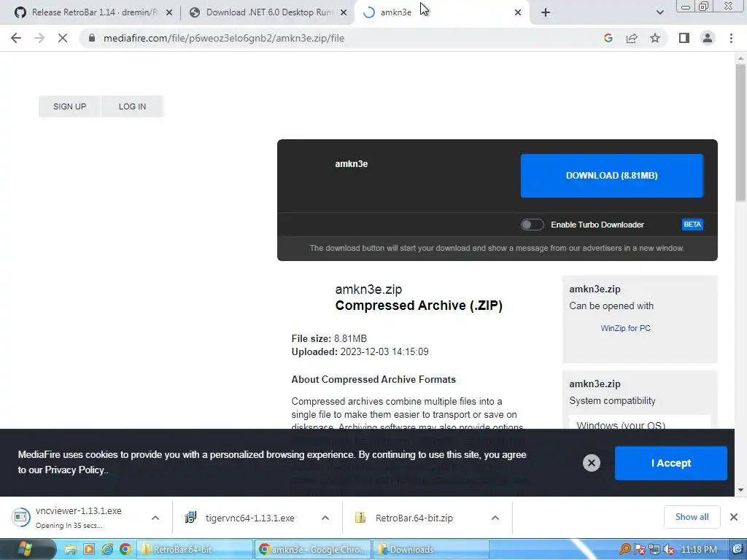747x560 pixels.
Task: Click the network tray icon
Action: (654, 550)
